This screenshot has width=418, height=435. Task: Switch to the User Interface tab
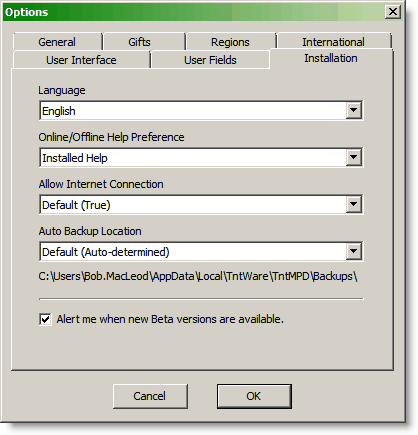81,60
